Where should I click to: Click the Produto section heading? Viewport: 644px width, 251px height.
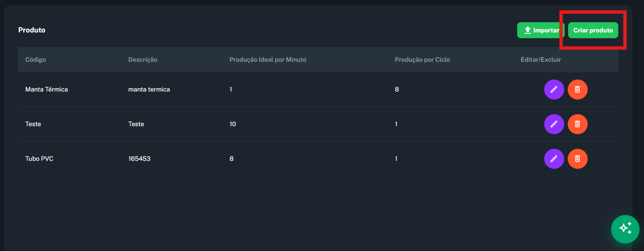[x=31, y=30]
